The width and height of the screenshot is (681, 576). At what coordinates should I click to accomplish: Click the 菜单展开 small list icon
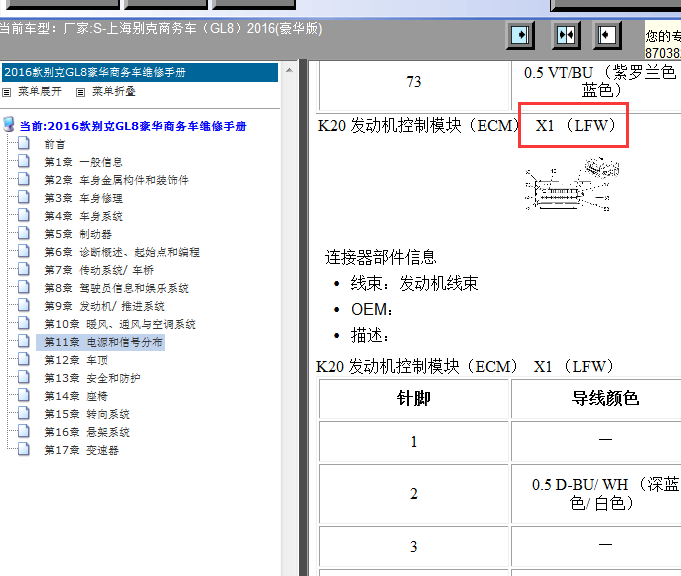[7, 92]
